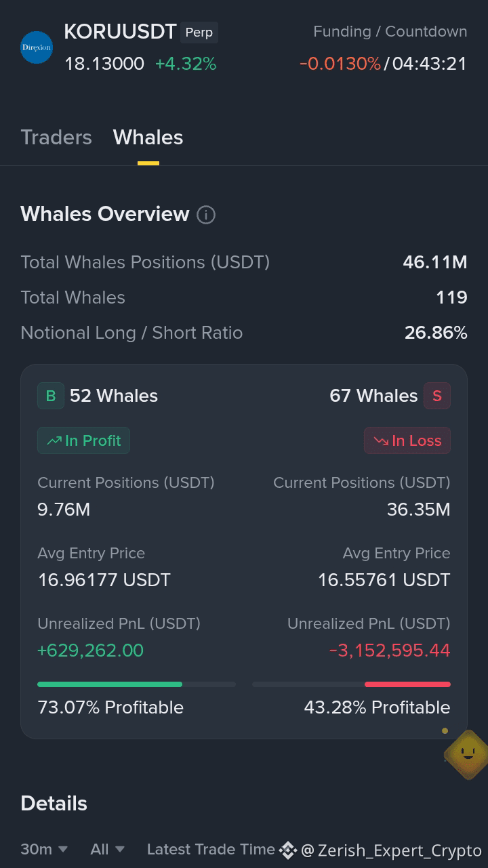488x868 pixels.
Task: Tap the Notional Long / Short Ratio row
Action: [x=244, y=333]
